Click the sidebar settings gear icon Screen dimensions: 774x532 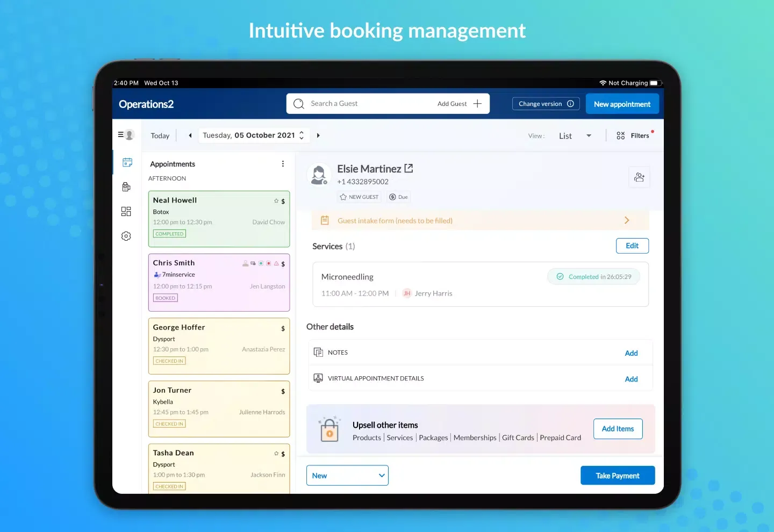pos(126,236)
